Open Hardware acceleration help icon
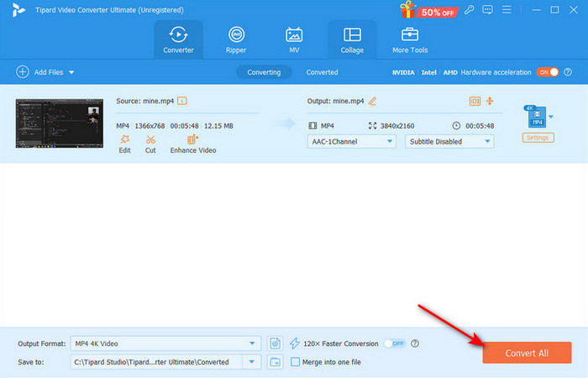This screenshot has height=378, width=588. (568, 72)
